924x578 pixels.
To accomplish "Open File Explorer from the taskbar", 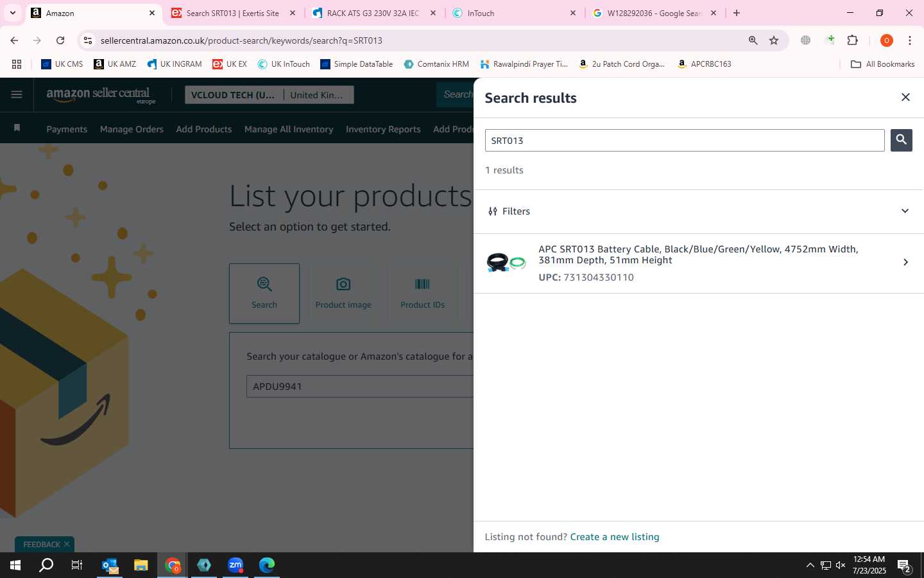I will tap(141, 565).
